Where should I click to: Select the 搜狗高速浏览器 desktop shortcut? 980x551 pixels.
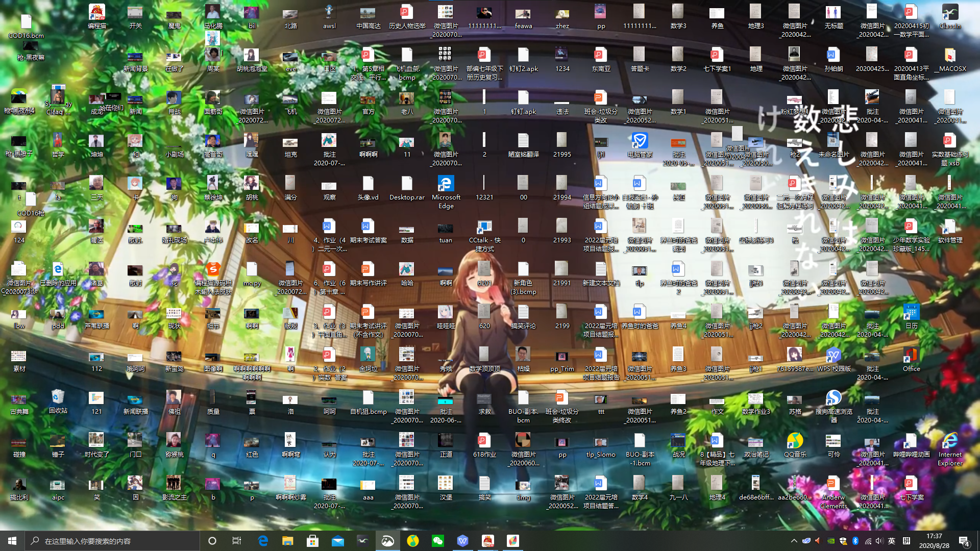tap(834, 407)
